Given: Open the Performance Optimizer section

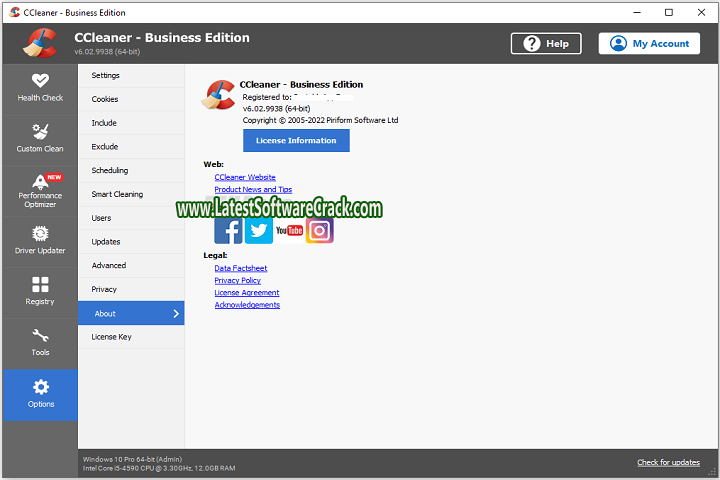Looking at the screenshot, I should point(40,191).
